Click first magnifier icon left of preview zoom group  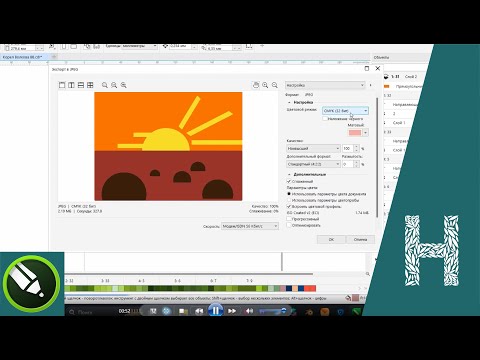(105, 85)
